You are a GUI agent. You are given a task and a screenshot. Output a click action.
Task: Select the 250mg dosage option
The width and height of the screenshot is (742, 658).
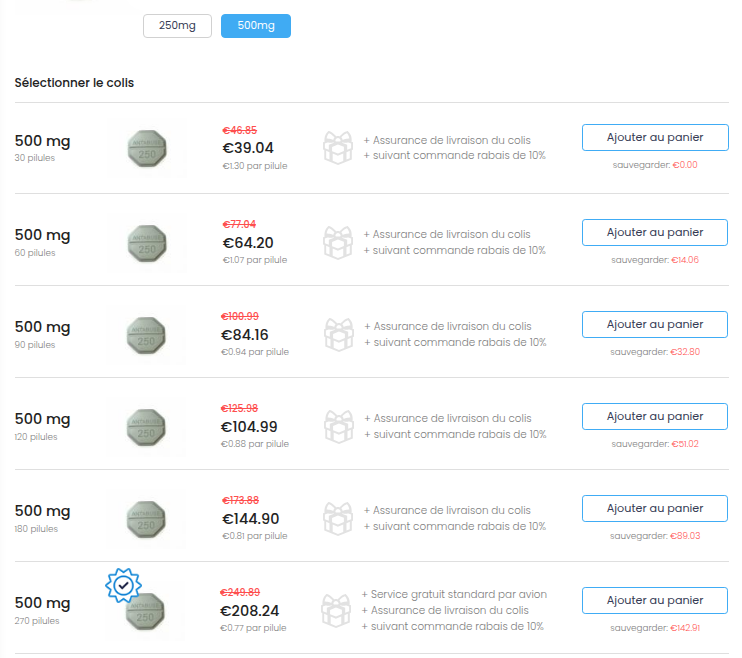(177, 25)
